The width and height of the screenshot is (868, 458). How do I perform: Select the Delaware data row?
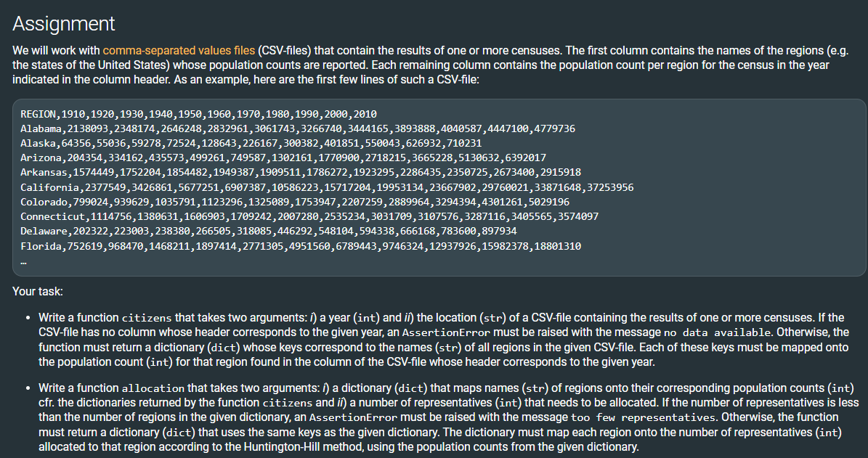(269, 231)
